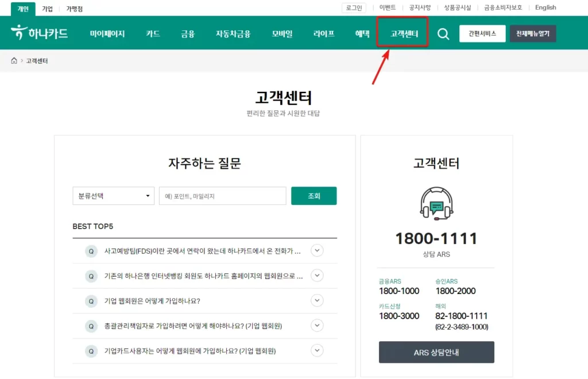Viewport: 588px width, 379px height.
Task: Open the 공지사항 link
Action: click(420, 7)
